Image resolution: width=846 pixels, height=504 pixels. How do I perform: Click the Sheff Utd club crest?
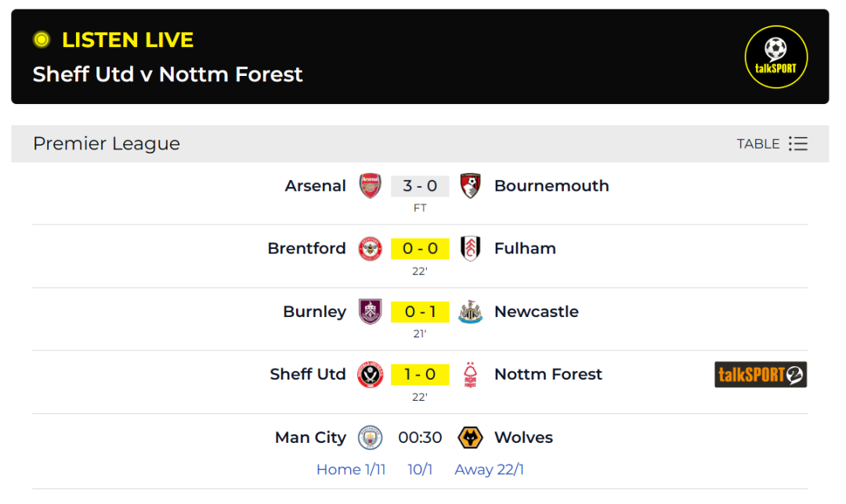[371, 374]
